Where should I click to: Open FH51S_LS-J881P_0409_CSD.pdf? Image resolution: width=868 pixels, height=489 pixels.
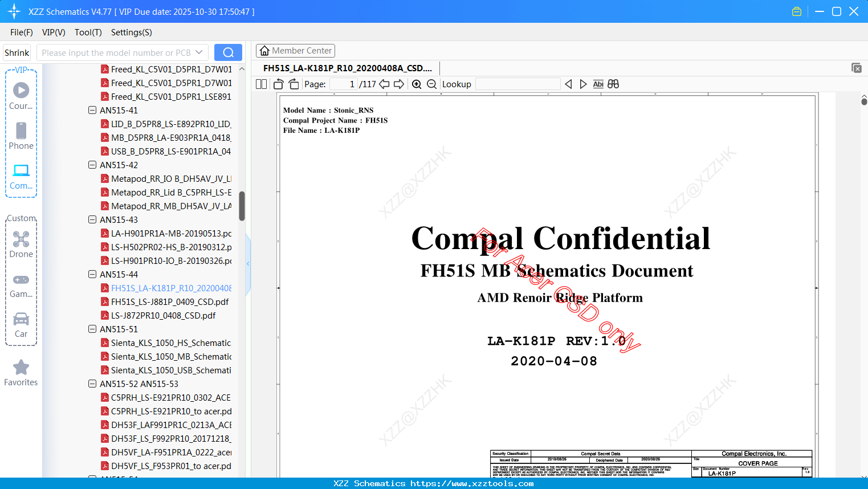click(165, 301)
